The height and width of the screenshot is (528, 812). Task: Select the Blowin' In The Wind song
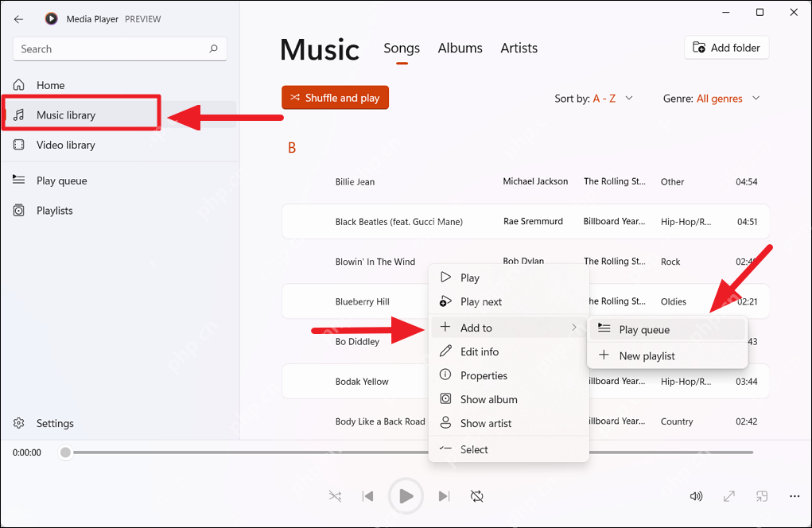click(375, 262)
